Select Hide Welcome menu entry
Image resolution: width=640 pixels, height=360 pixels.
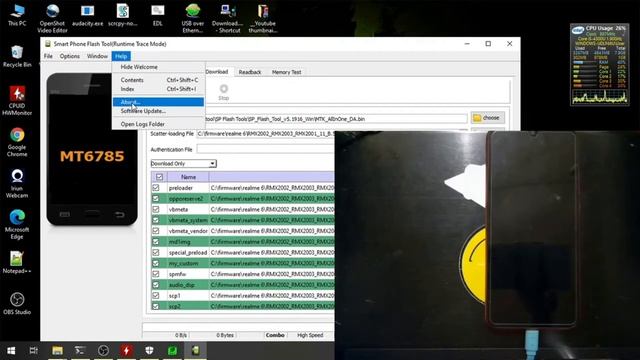[x=158, y=67]
